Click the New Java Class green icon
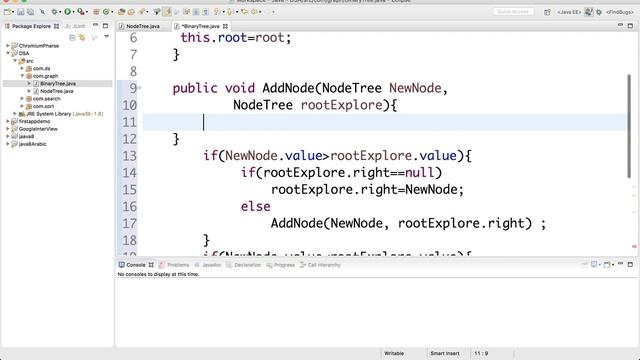Image resolution: width=640 pixels, height=360 pixels. pos(106,12)
